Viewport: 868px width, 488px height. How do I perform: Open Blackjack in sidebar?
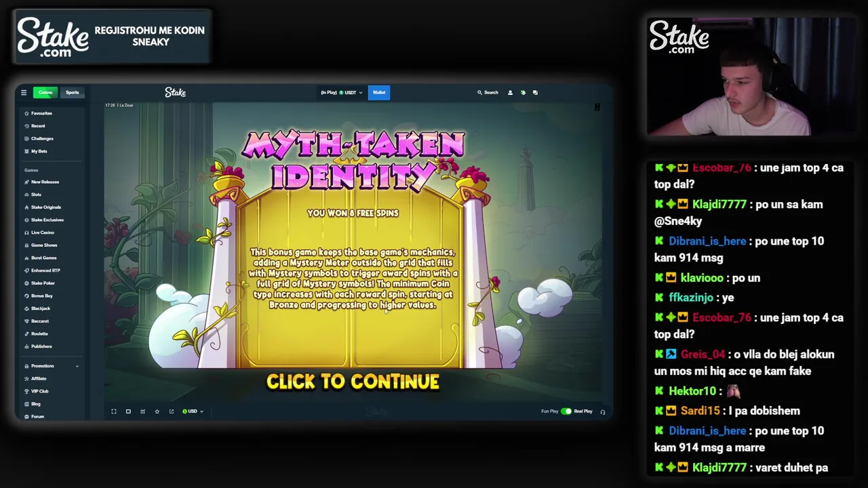(x=37, y=308)
